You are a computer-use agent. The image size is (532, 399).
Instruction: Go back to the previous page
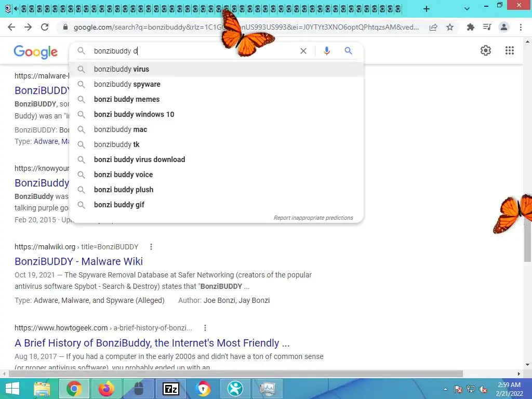pyautogui.click(x=11, y=27)
